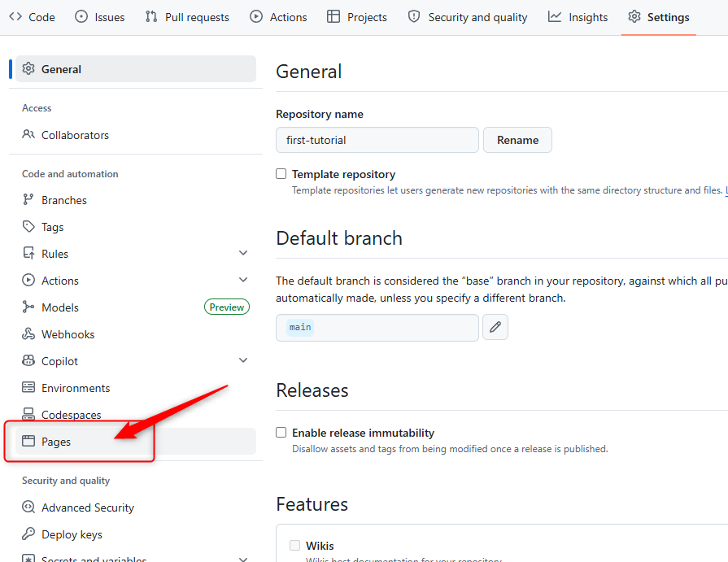The height and width of the screenshot is (562, 728).
Task: Open the Insights tab
Action: point(578,17)
